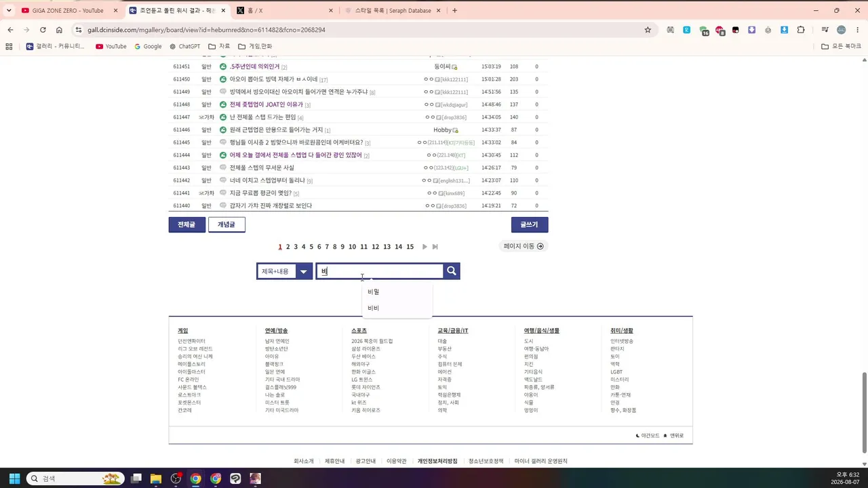This screenshot has width=868, height=488.
Task: Open post '너네 이치고 스텝업부터 돌리냐'
Action: point(267,180)
